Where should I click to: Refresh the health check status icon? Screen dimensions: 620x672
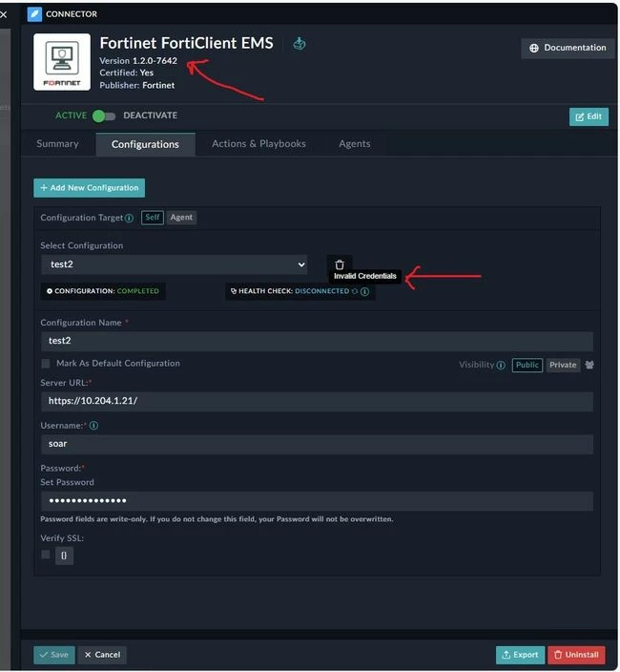355,291
